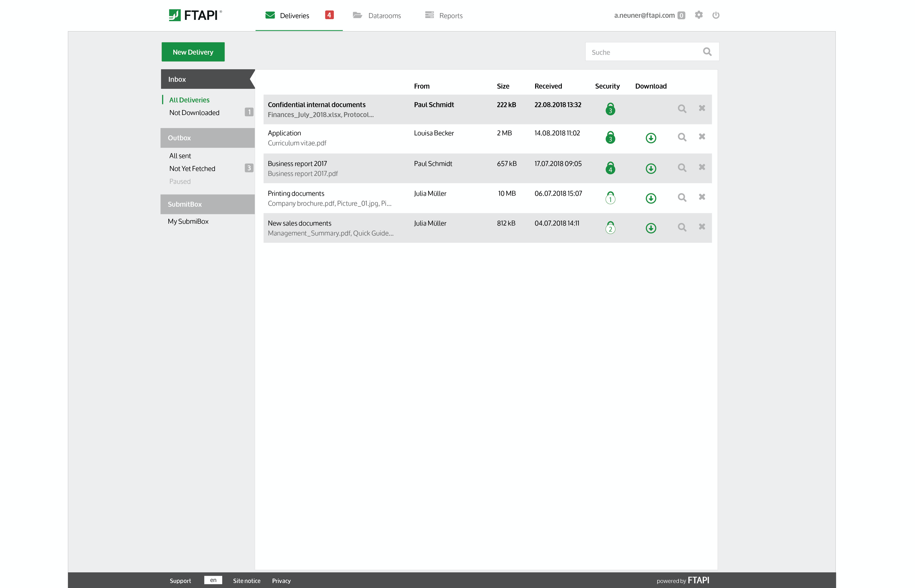The image size is (915, 588).
Task: Remove the New sales documents delivery
Action: [702, 227]
